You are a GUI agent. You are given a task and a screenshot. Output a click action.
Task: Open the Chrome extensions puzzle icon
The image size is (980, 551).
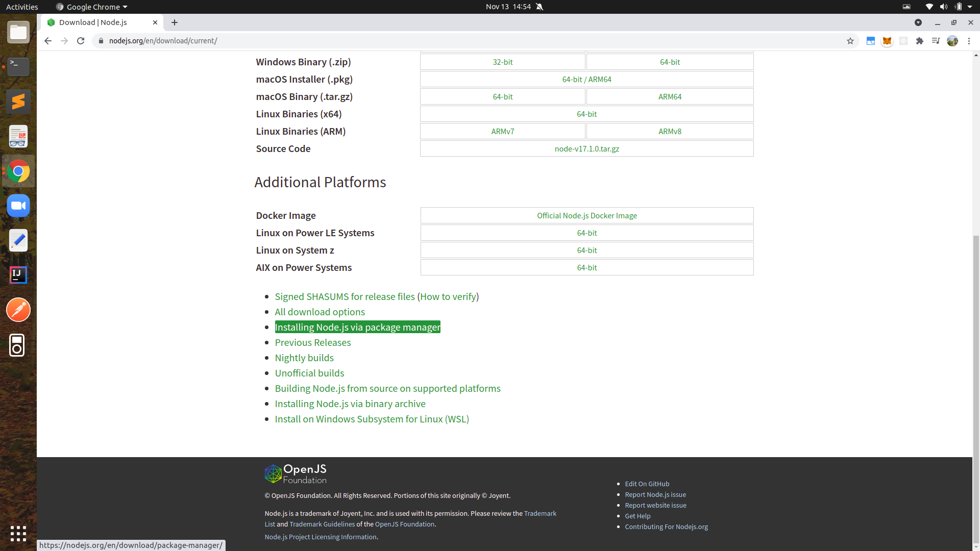click(x=920, y=41)
